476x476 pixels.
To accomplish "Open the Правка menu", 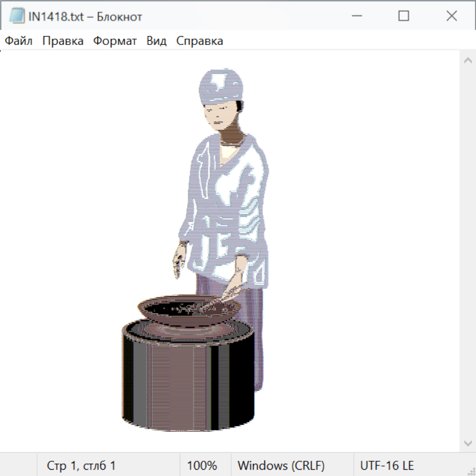I will pos(63,41).
